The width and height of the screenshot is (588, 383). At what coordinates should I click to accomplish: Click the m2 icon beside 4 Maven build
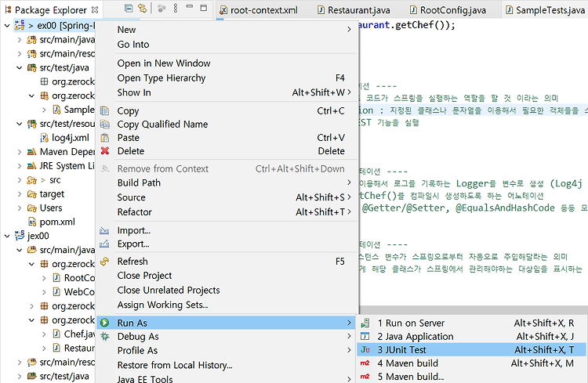point(365,363)
